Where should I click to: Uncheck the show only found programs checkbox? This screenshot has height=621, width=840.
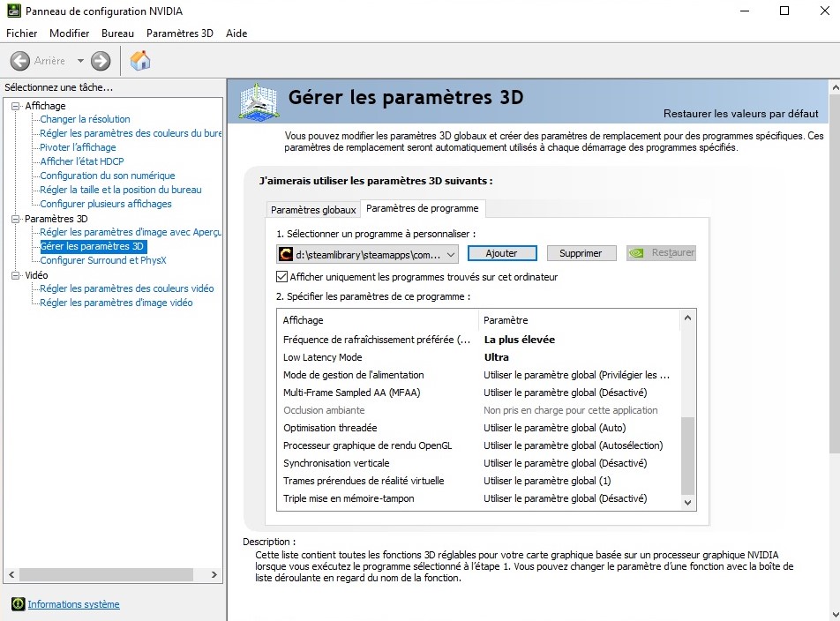pyautogui.click(x=282, y=277)
